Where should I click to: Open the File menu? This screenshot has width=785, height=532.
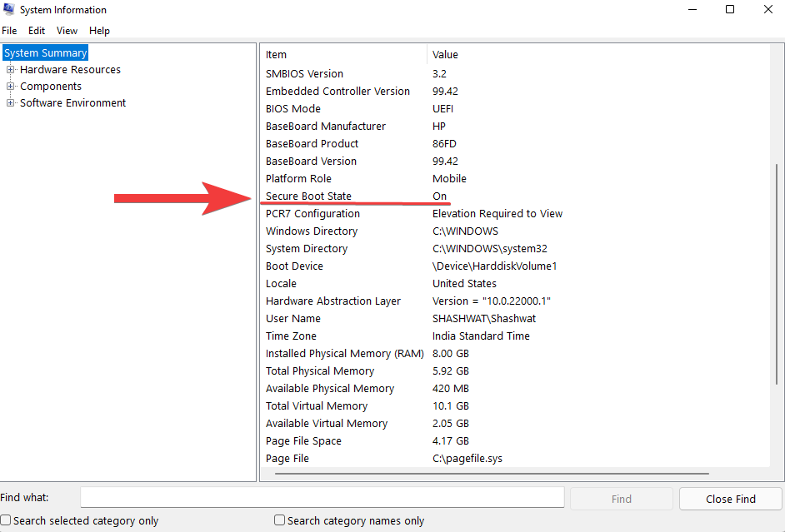point(9,31)
